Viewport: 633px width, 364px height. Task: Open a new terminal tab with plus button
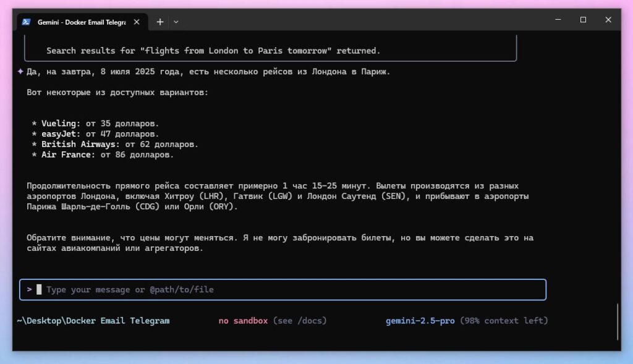[x=160, y=22]
